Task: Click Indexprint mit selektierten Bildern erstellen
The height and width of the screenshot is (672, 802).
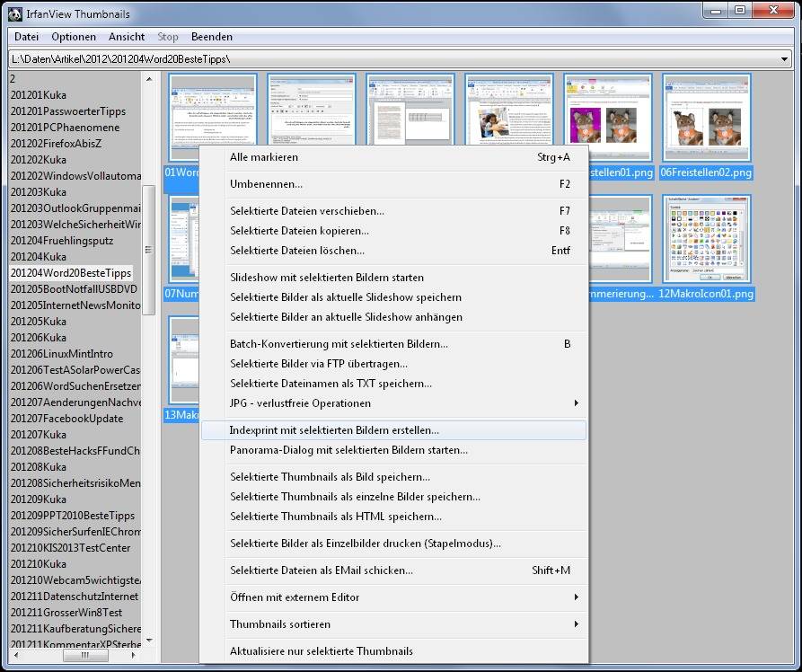Action: pos(394,430)
